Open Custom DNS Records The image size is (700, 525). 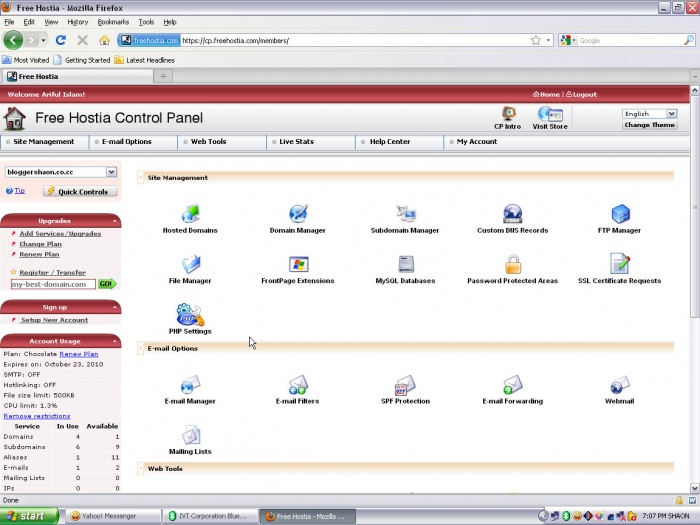[x=512, y=214]
